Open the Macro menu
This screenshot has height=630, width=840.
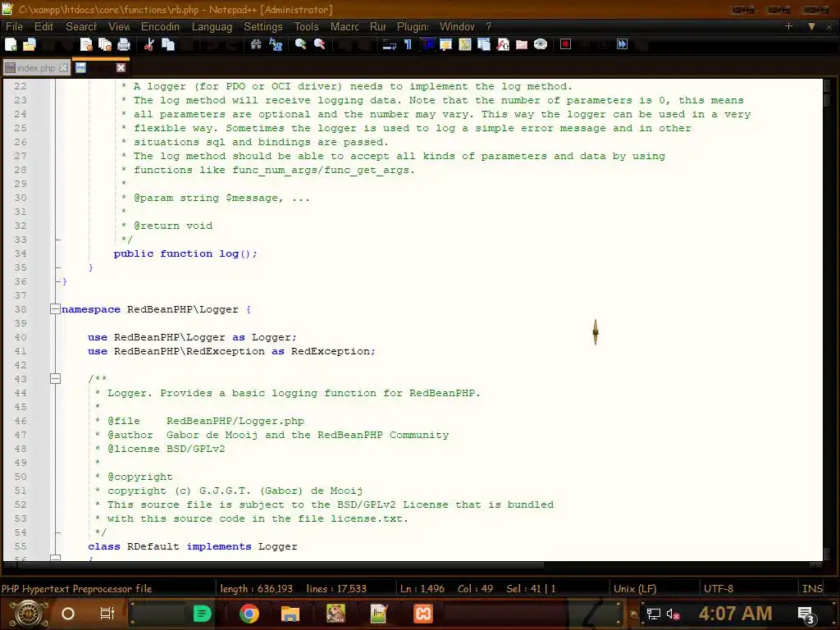pyautogui.click(x=345, y=26)
